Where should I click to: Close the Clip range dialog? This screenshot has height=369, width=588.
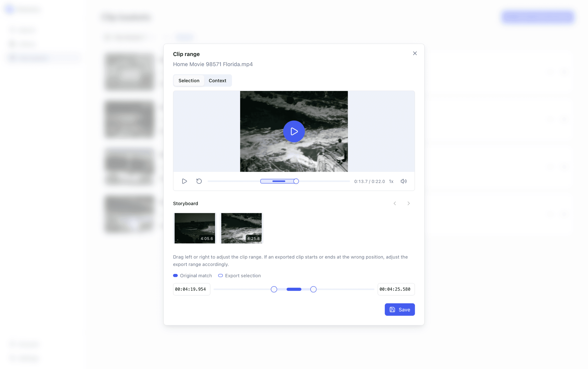tap(415, 53)
